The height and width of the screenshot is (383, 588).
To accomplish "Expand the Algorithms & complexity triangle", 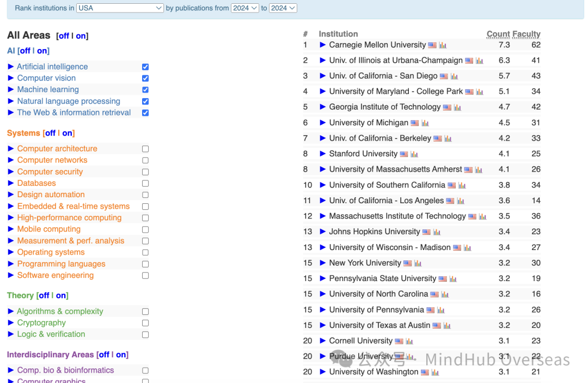I will click(x=11, y=311).
